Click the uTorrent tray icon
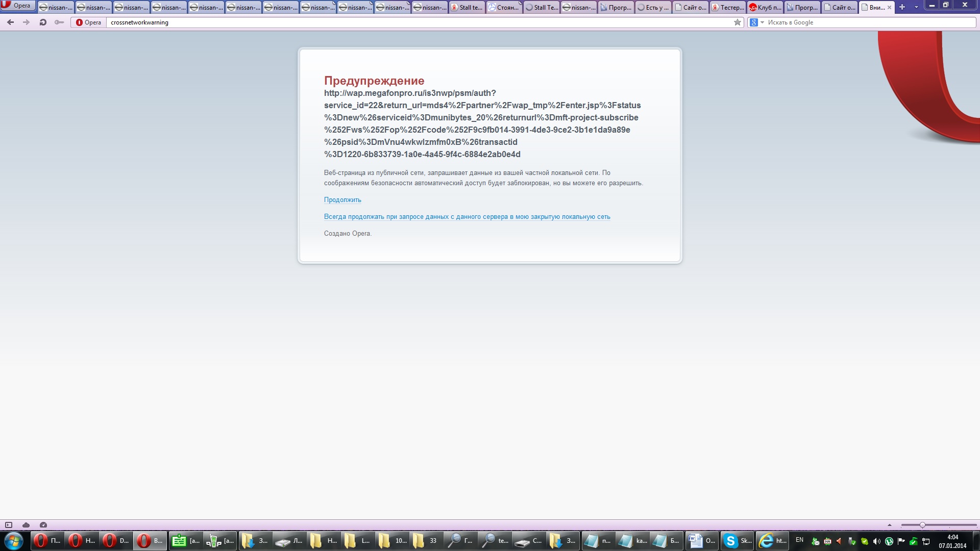 tap(889, 541)
